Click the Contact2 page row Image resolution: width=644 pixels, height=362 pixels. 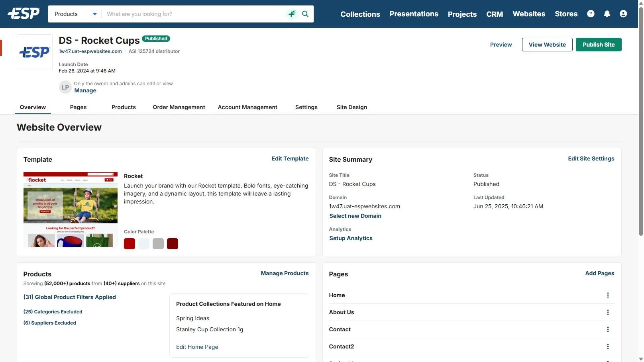[x=472, y=346]
